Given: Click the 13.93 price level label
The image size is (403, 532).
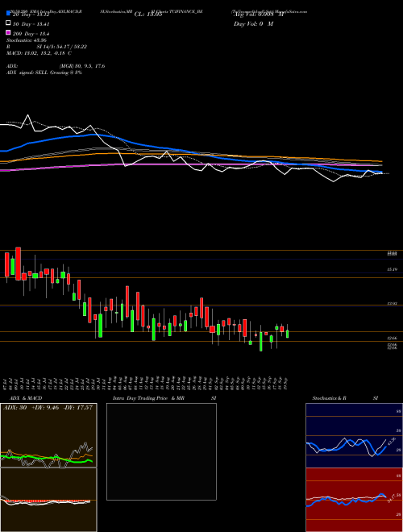Looking at the screenshot, I should pos(392,304).
